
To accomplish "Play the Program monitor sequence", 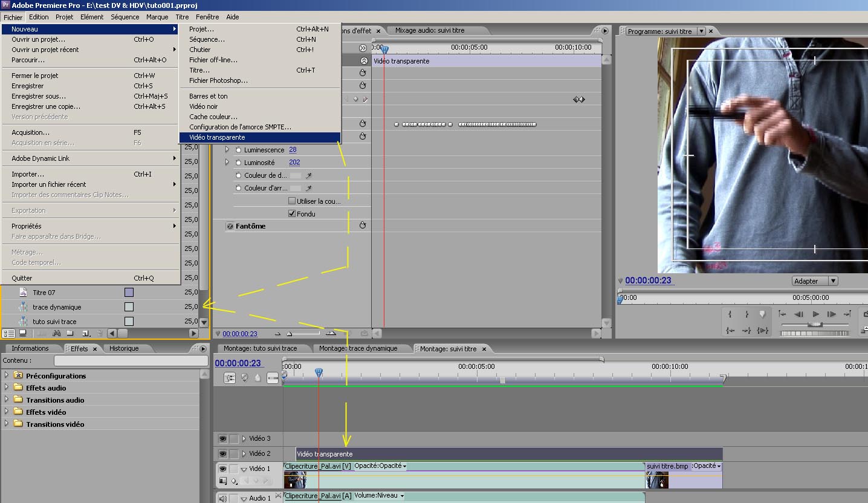I will click(815, 314).
